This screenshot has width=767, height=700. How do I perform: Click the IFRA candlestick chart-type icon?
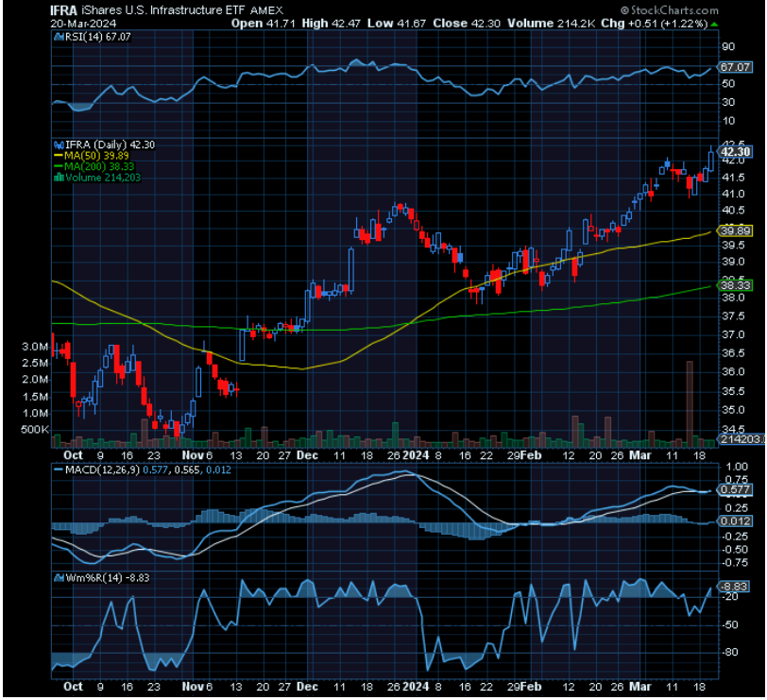tap(60, 145)
